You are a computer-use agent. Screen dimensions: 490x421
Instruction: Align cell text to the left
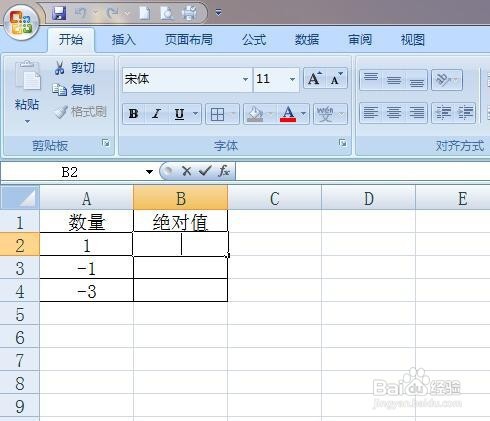371,113
